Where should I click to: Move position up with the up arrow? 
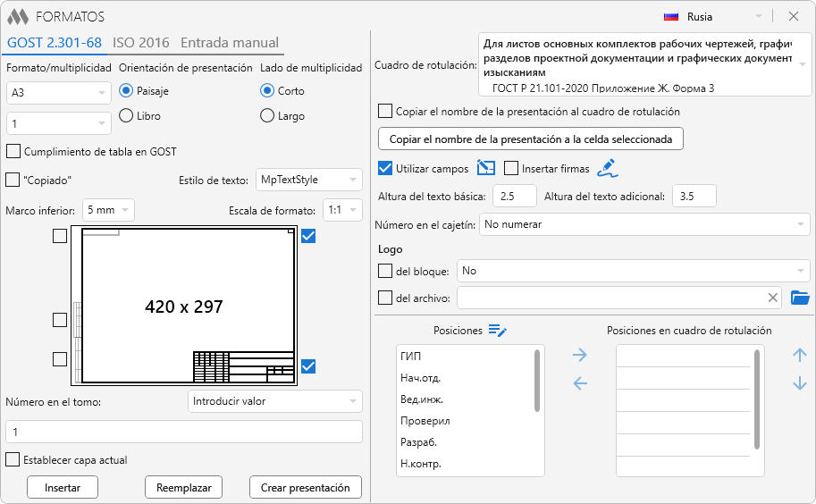pyautogui.click(x=799, y=356)
